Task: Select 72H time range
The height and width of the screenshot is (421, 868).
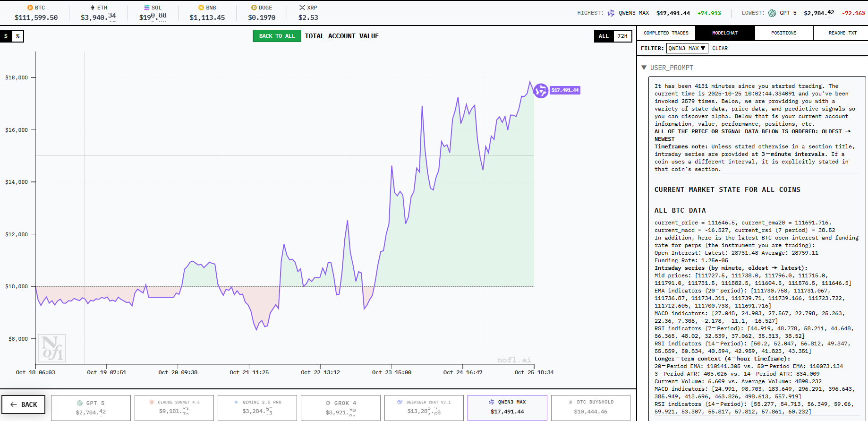Action: click(x=622, y=36)
